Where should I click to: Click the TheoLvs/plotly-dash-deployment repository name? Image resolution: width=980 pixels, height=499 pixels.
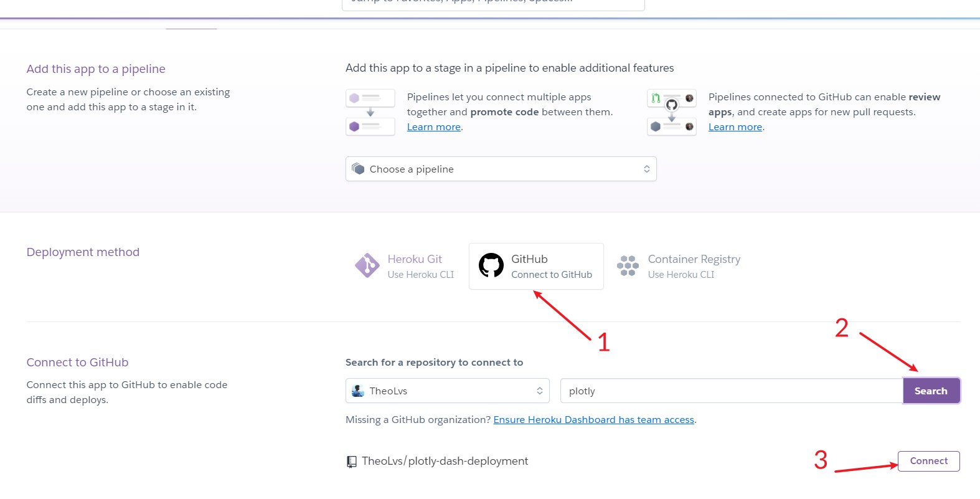[445, 461]
